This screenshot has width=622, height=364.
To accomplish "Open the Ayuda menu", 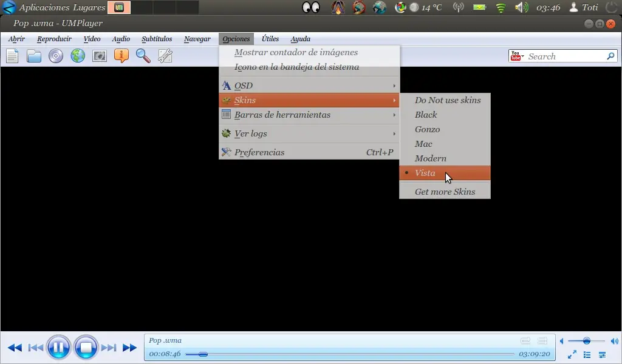I will click(x=300, y=39).
